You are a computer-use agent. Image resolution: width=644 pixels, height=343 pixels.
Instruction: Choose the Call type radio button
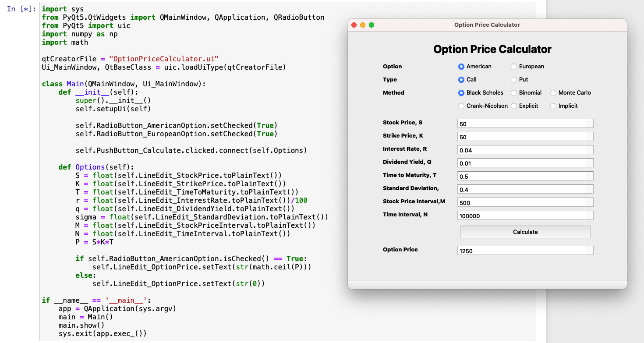[x=461, y=80]
